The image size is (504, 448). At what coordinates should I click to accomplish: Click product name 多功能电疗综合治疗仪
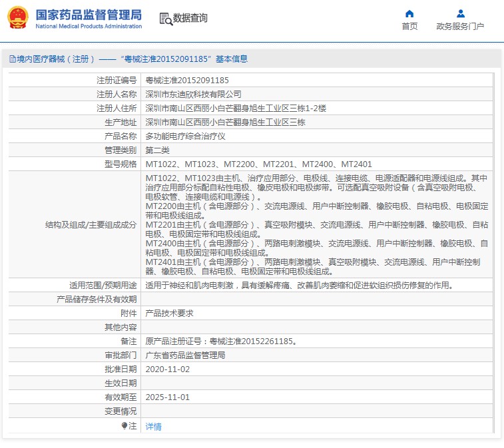(x=185, y=136)
